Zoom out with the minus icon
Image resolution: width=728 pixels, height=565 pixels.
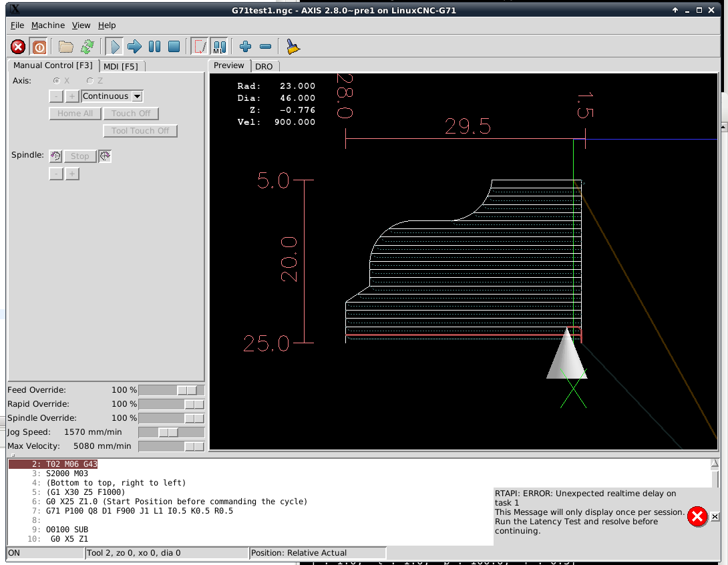point(265,47)
